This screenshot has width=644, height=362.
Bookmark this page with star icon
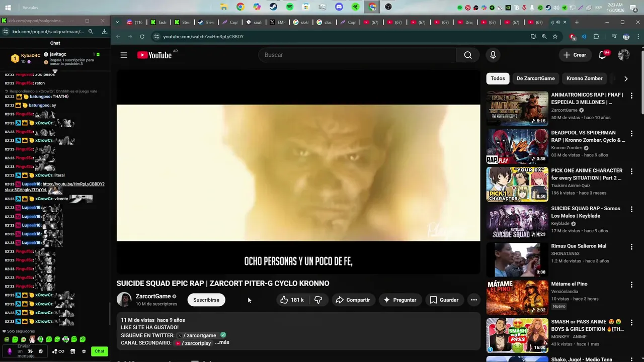[x=555, y=37]
